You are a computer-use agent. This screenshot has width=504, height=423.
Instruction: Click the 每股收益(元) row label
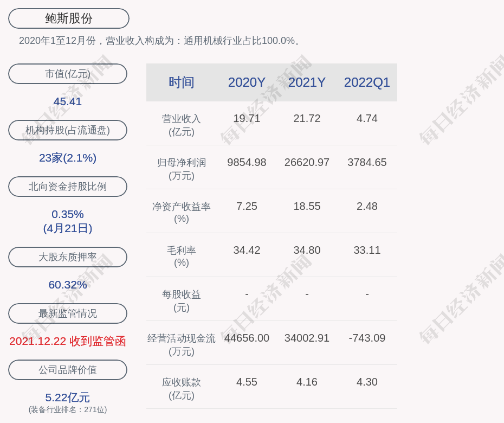coord(182,301)
